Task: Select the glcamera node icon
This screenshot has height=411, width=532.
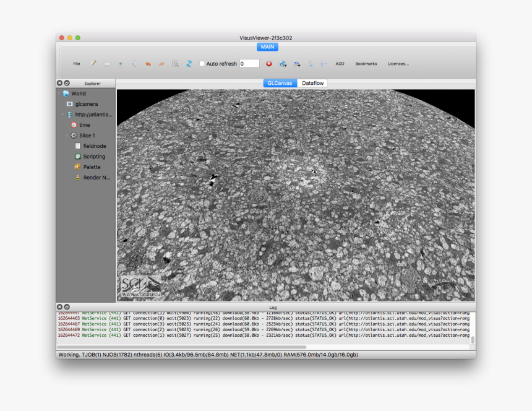Action: click(x=70, y=104)
